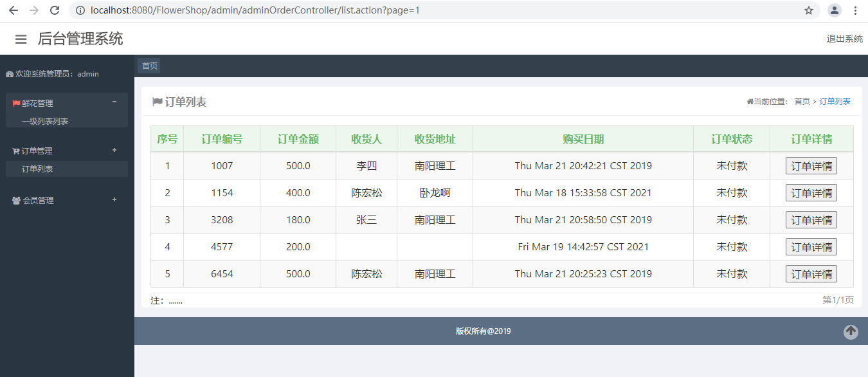The image size is (868, 377).
Task: Click the amount cell 200.0
Action: (x=298, y=247)
